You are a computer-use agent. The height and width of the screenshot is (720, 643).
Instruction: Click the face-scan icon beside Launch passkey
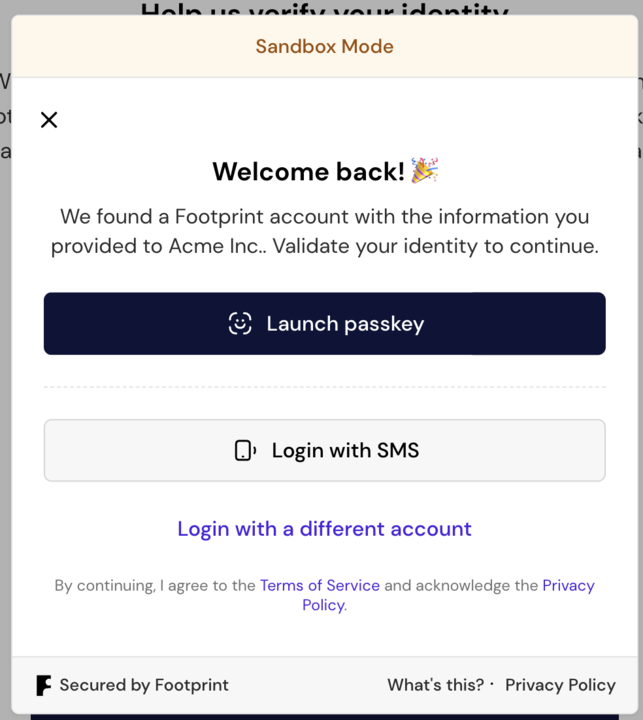(x=240, y=323)
